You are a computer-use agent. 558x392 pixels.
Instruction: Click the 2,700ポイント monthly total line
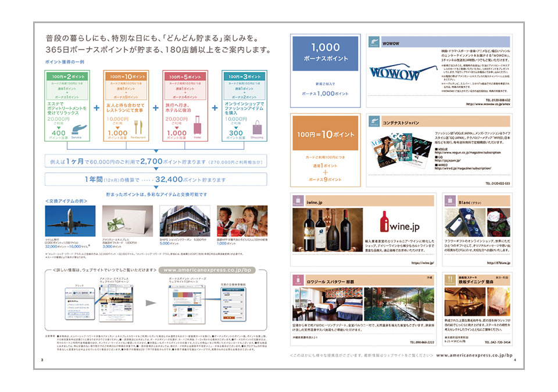156,161
